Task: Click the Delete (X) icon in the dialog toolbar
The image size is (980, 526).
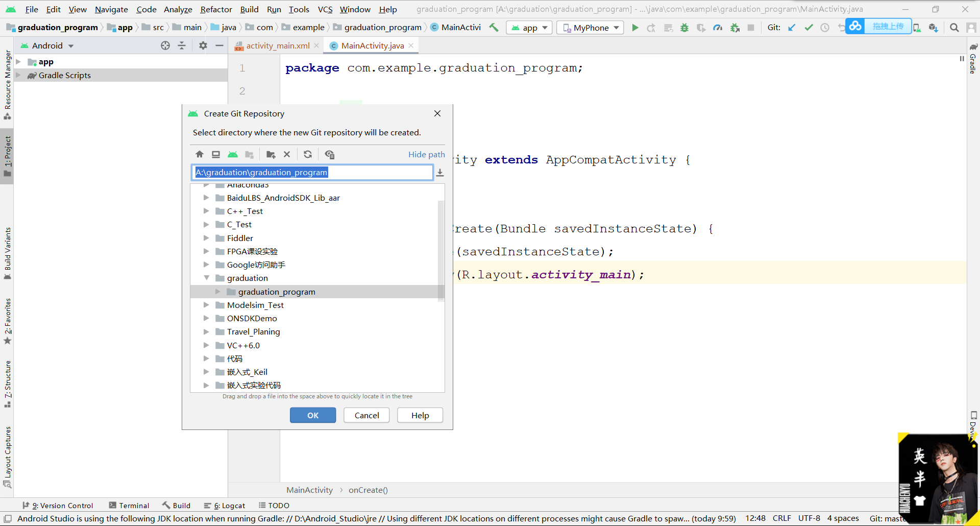Action: (287, 154)
